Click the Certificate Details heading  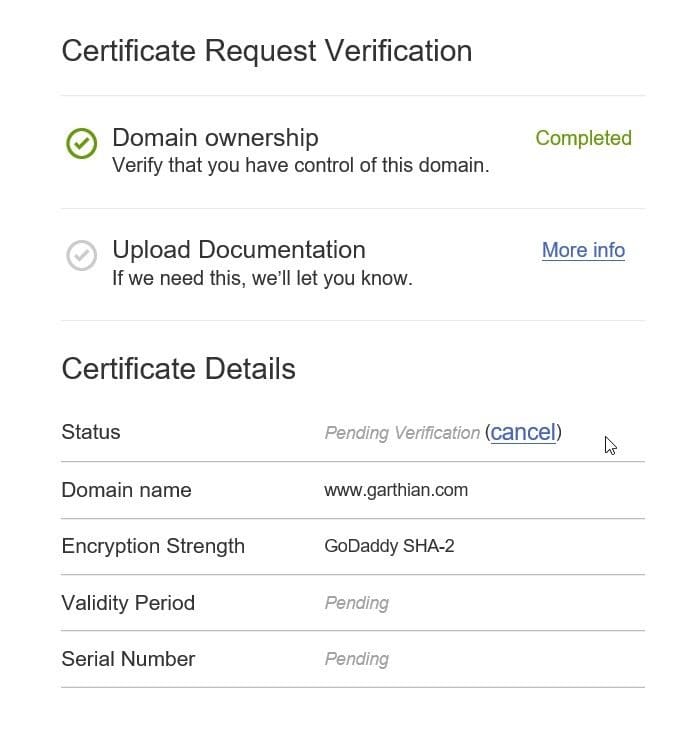click(178, 369)
